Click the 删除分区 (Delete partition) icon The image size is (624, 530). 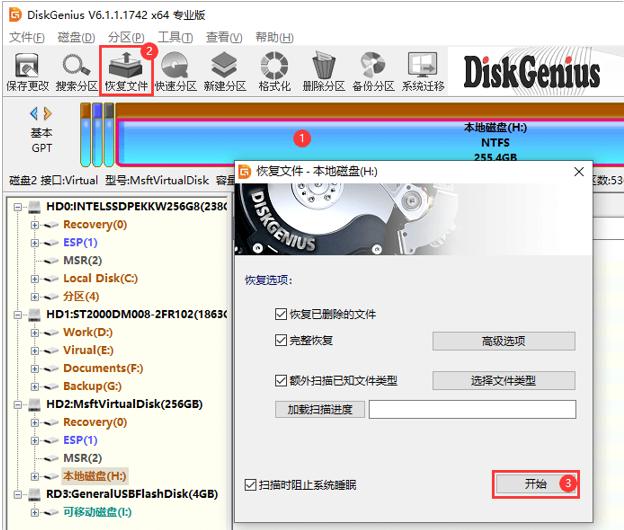point(324,72)
